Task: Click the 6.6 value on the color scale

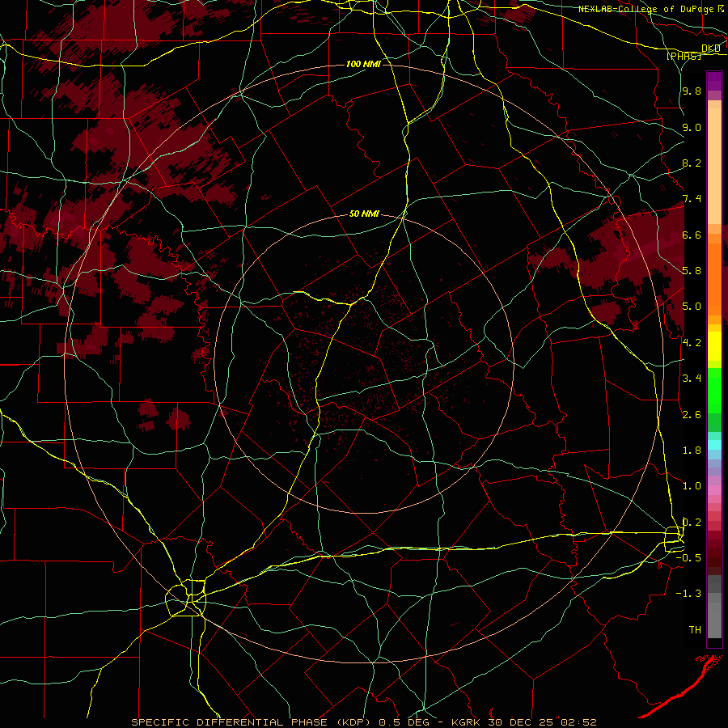Action: (x=692, y=235)
